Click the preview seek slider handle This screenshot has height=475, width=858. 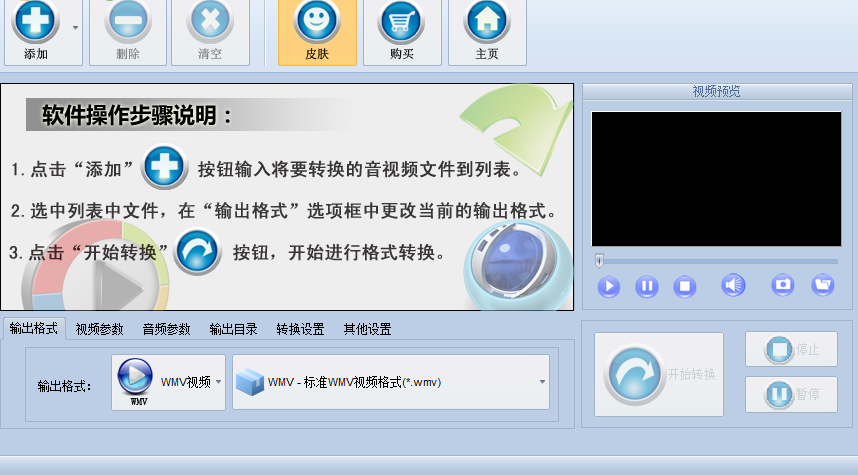pos(599,260)
